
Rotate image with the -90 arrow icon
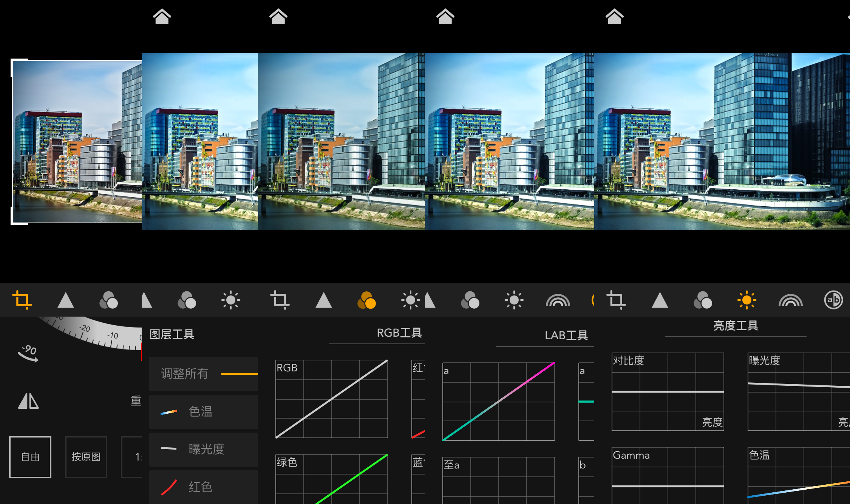28,353
